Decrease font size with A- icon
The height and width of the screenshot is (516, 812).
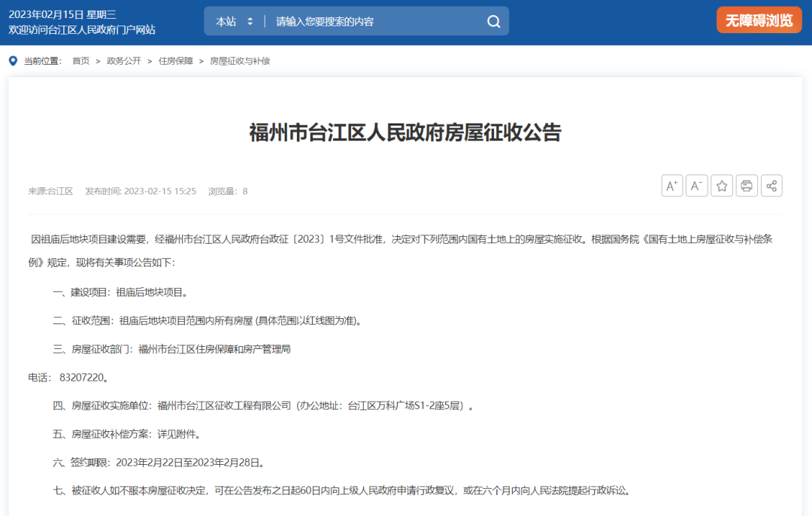tap(696, 186)
